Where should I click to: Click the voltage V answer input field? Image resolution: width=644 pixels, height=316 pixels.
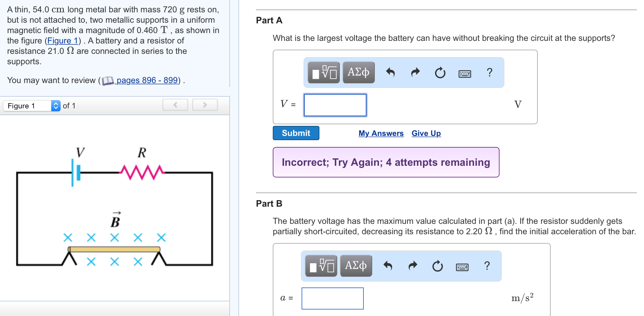[335, 105]
